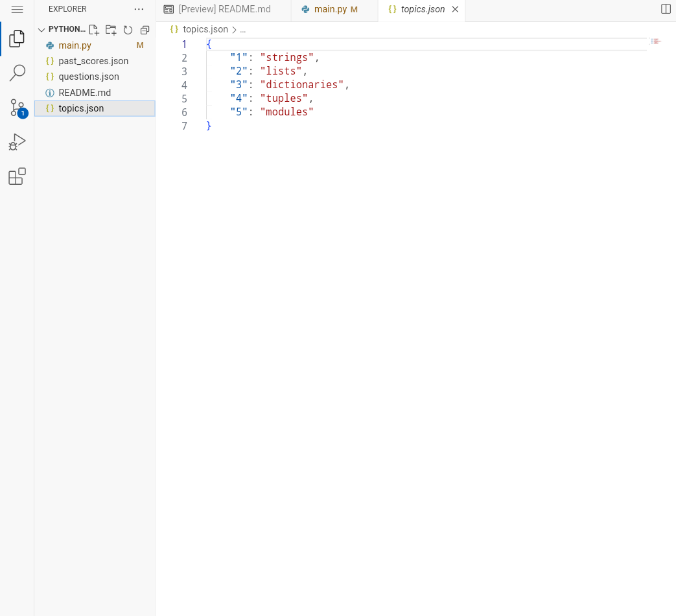This screenshot has height=616, width=676.
Task: Collapse all folders in Explorer
Action: tap(145, 30)
